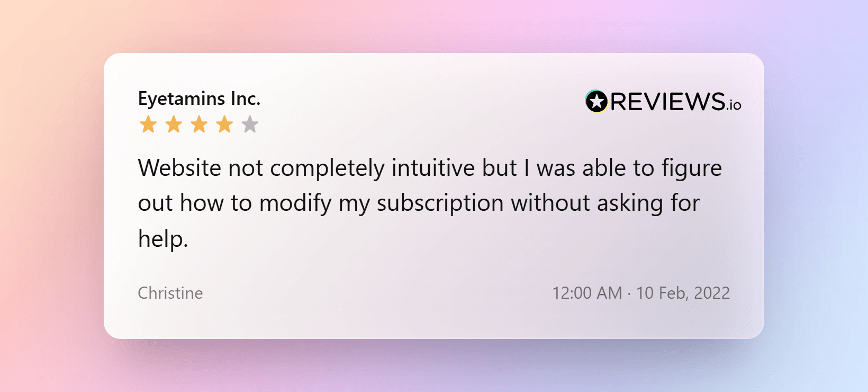The width and height of the screenshot is (868, 392).
Task: Click the second gold rating star
Action: 174,125
